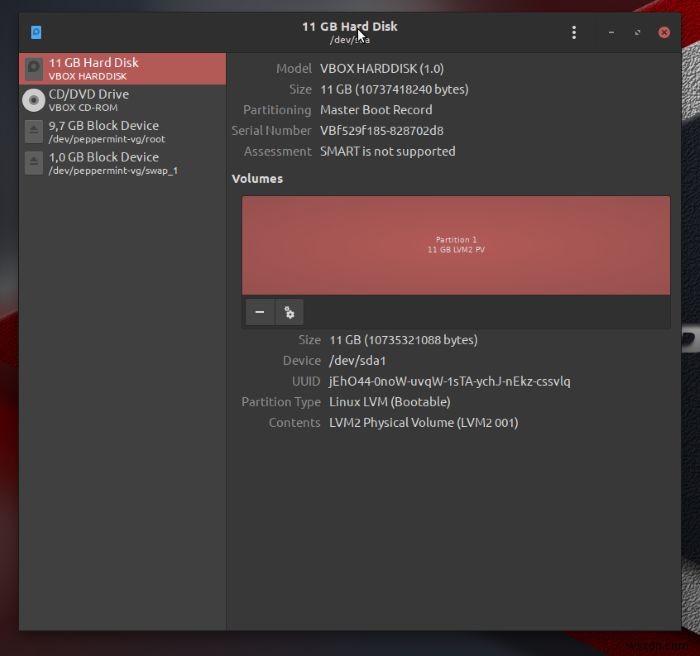700x656 pixels.
Task: Select 9,7 GB Block Device peppermint-vg/root
Action: click(x=122, y=132)
